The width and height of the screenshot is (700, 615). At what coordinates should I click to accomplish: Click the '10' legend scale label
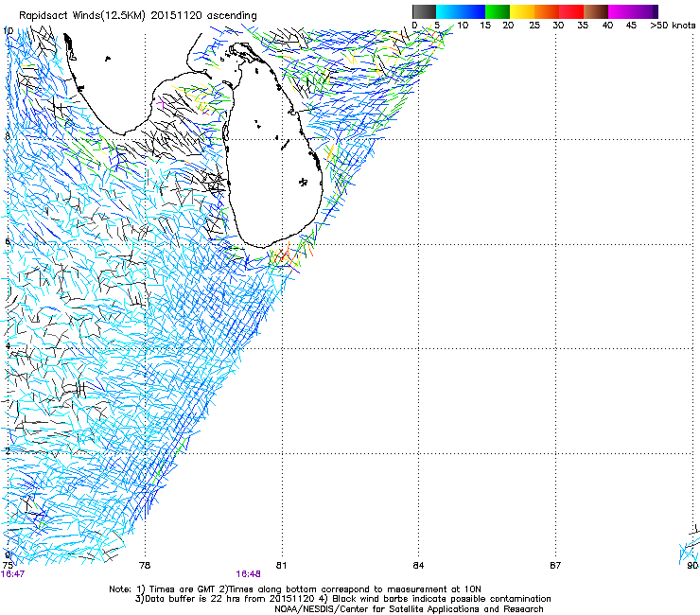pyautogui.click(x=463, y=26)
